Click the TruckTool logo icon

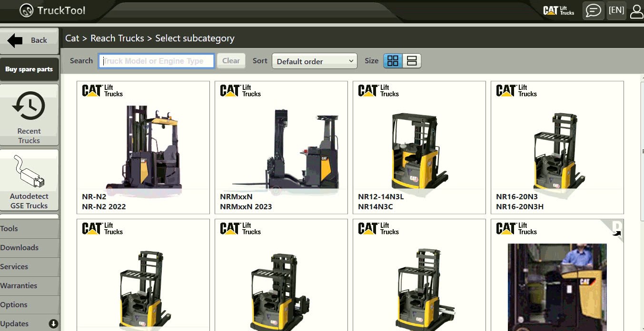tap(27, 10)
